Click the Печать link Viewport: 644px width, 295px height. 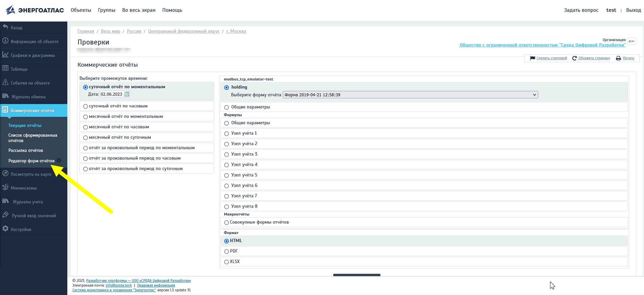(628, 58)
